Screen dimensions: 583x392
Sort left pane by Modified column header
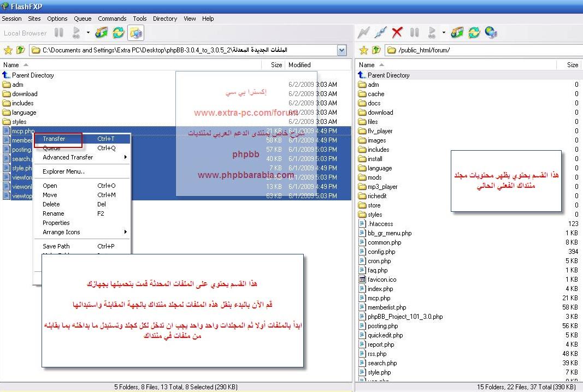click(318, 64)
